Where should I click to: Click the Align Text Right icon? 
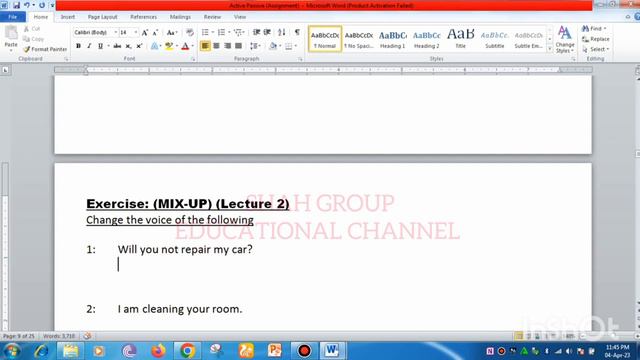pos(227,46)
